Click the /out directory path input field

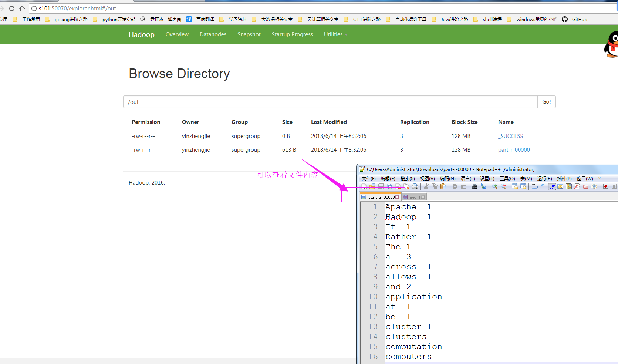[330, 102]
